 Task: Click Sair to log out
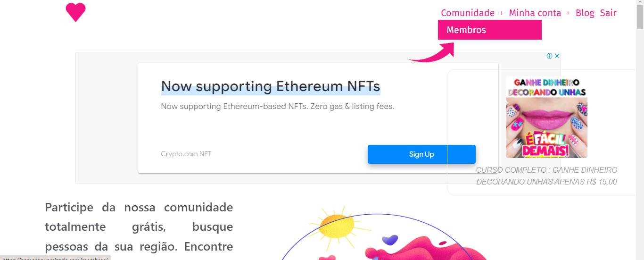(x=608, y=13)
